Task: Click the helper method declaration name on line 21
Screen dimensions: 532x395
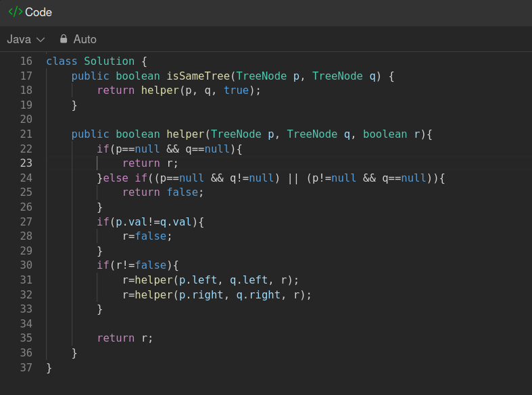Action: 185,134
